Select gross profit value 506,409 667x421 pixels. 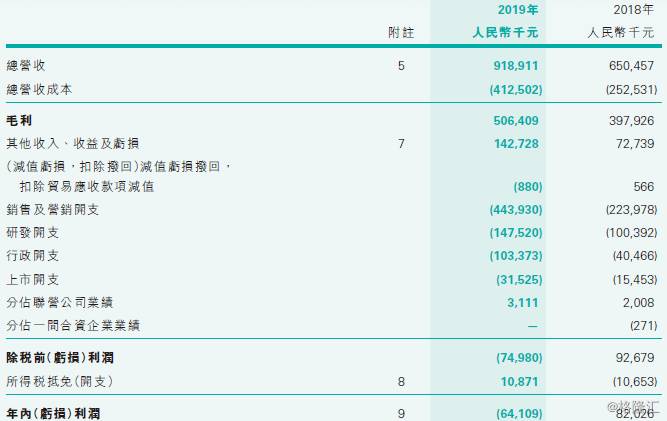coord(516,120)
